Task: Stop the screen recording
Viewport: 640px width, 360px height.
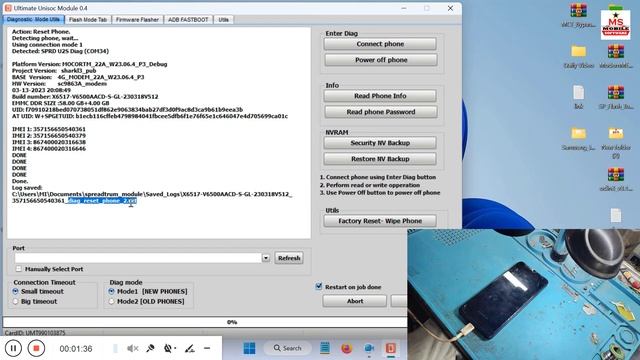Action: (x=36, y=348)
